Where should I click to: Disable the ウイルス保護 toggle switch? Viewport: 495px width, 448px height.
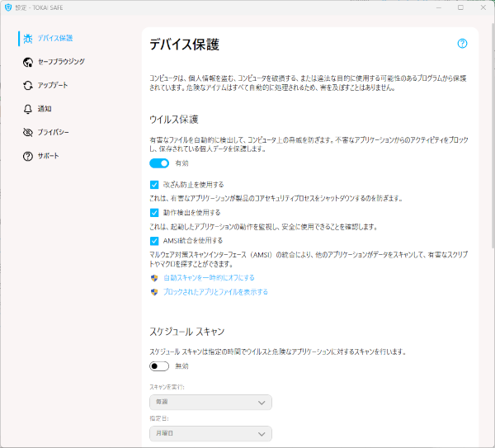pyautogui.click(x=159, y=163)
